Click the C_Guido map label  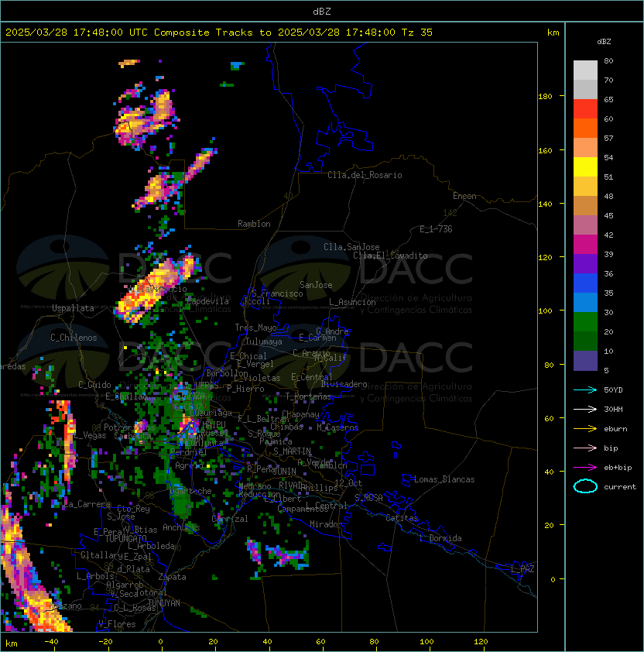tap(94, 385)
